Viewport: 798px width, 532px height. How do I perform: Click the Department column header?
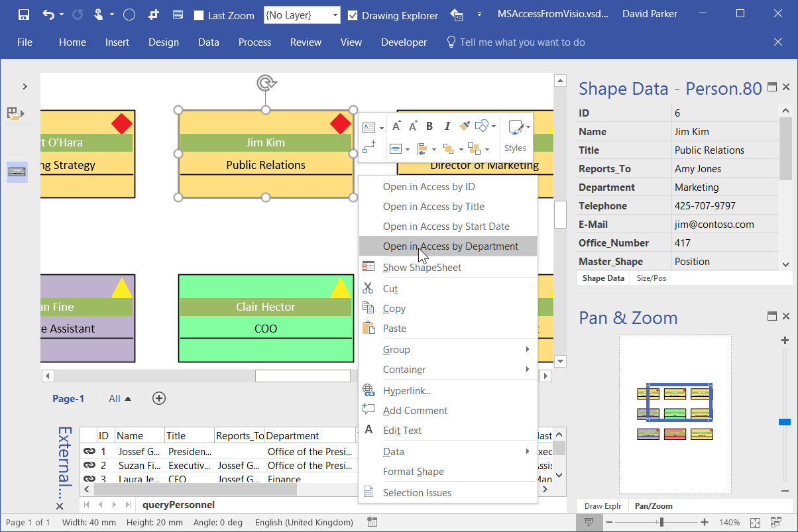310,435
